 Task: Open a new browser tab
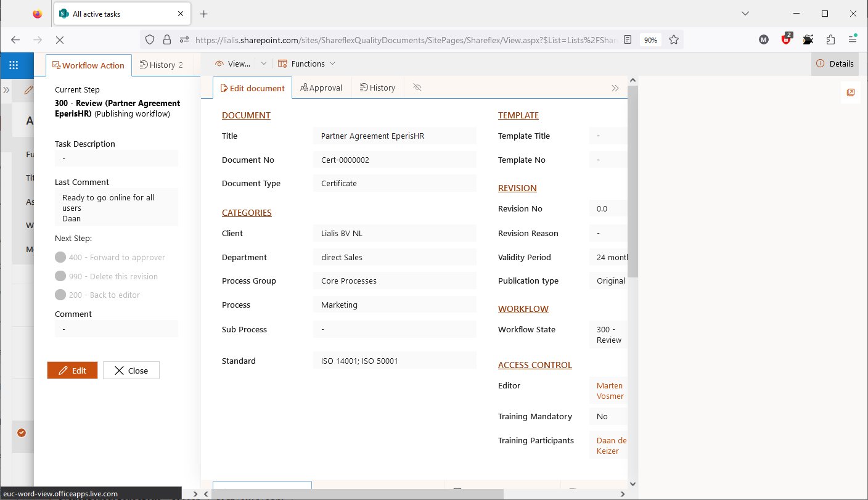(x=204, y=14)
